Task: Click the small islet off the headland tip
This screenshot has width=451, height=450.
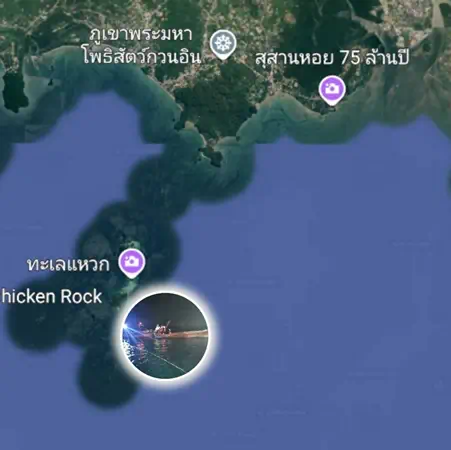Action: coord(213,156)
